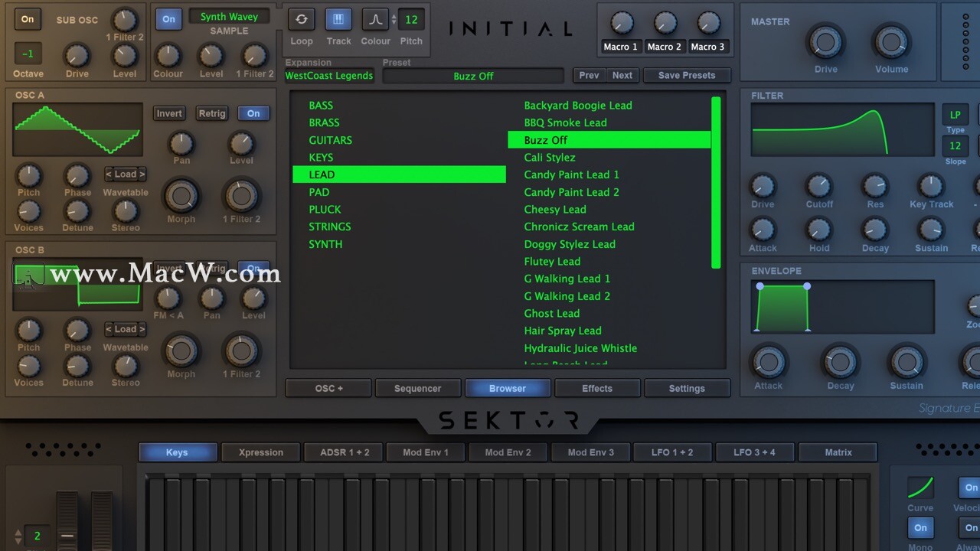Change the Sub Osc Octave value -1
This screenshot has width=980, height=551.
pyautogui.click(x=28, y=54)
